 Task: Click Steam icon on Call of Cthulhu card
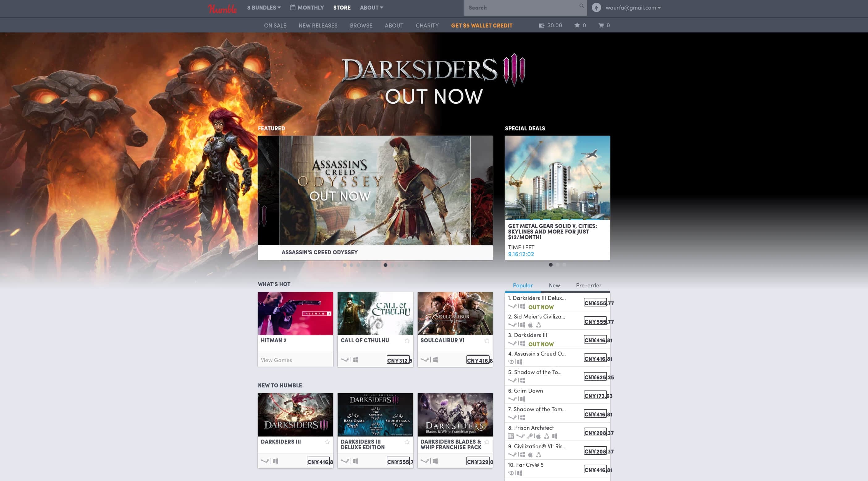coord(345,360)
